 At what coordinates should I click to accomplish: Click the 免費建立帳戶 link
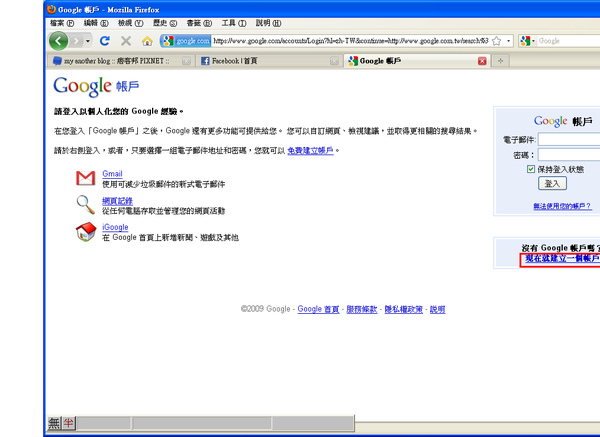click(310, 151)
